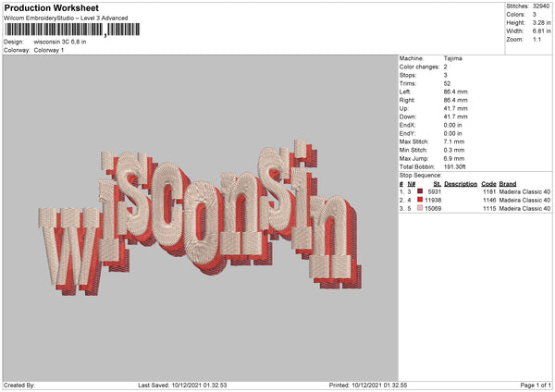Image resolution: width=555 pixels, height=392 pixels.
Task: Click the Total Bobbin value 191.30ft
Action: click(x=454, y=166)
